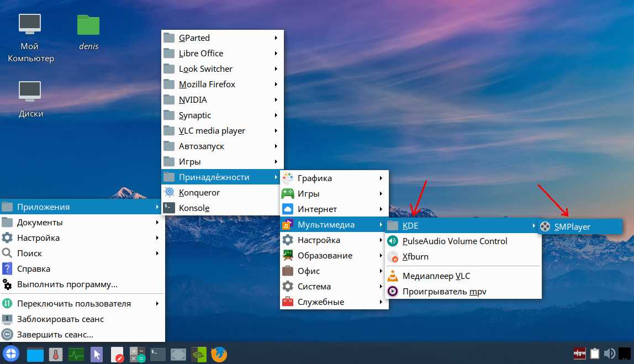634x364 pixels.
Task: Launch the green system monitor taskbar icon
Action: tap(76, 355)
